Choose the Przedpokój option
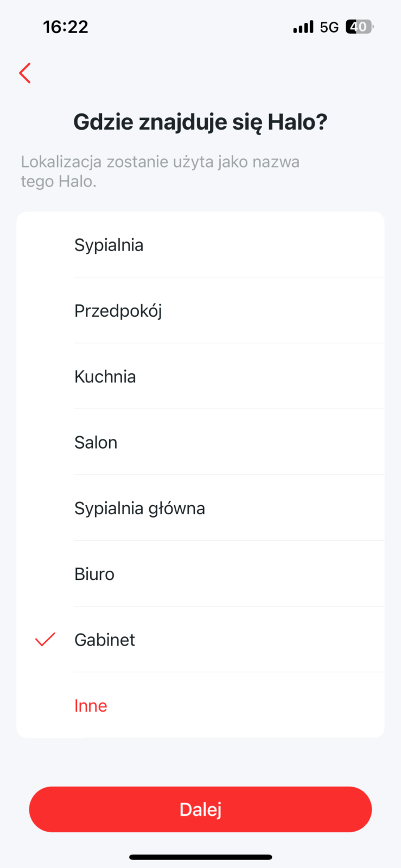This screenshot has height=868, width=401. (118, 311)
